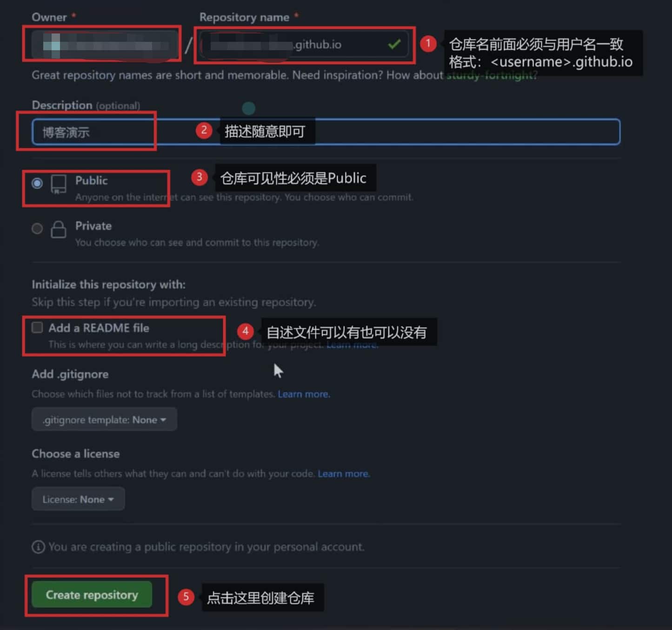This screenshot has height=630, width=672.
Task: Open the License None dropdown
Action: click(x=78, y=499)
